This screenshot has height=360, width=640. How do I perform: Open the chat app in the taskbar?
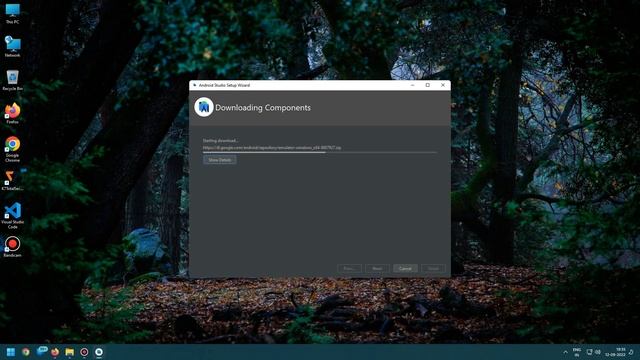click(x=41, y=351)
